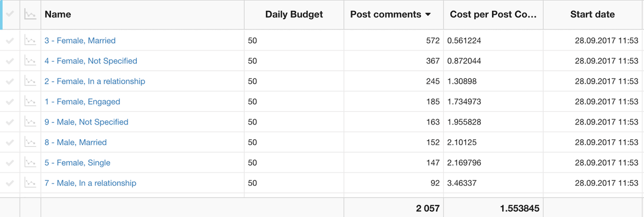Click the Start date column header

592,15
